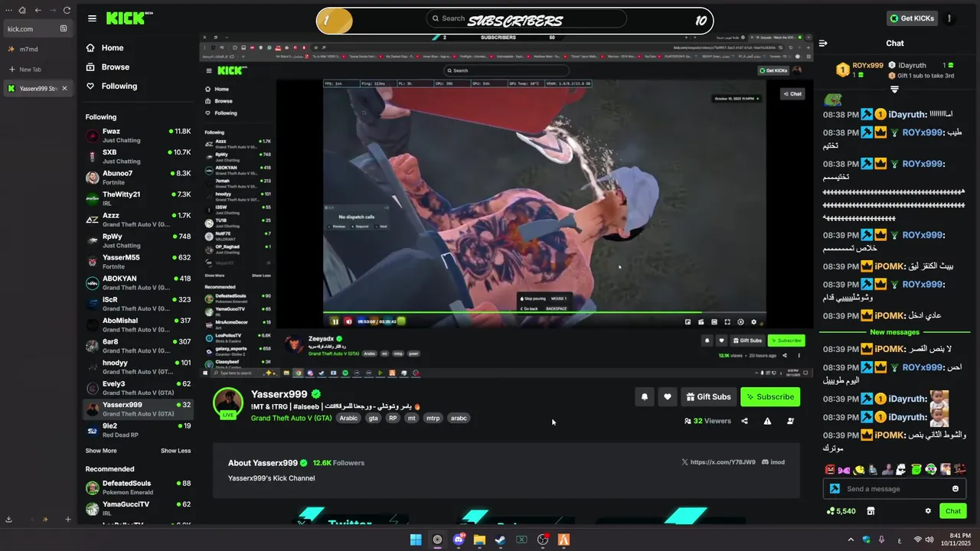Toggle fullscreen in embedded player
Screen dimensions: 980x551
click(727, 322)
